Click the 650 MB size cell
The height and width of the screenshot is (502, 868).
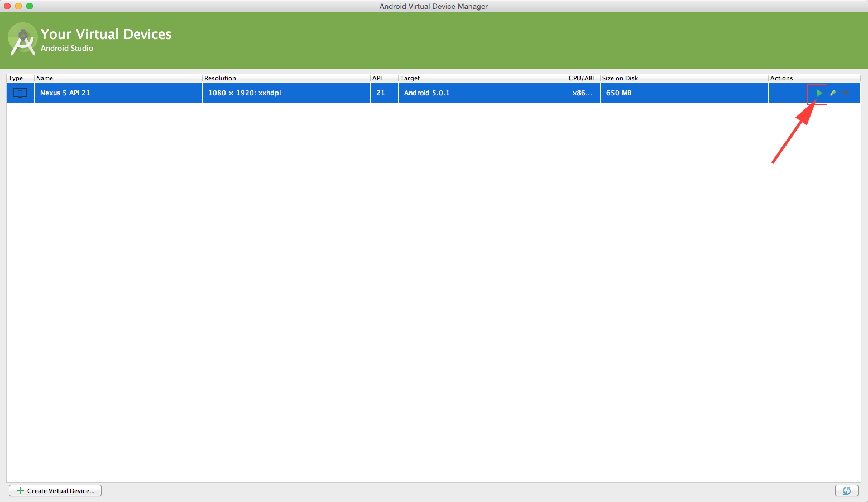[684, 93]
